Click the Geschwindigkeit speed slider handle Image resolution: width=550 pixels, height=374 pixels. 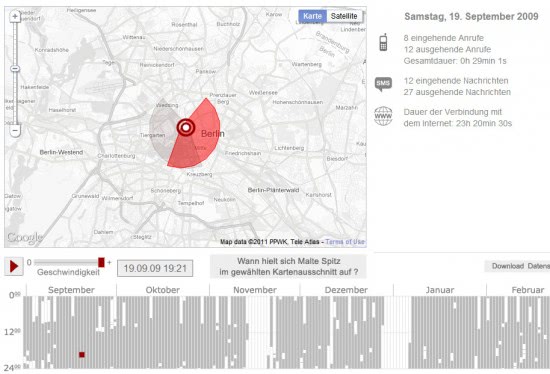(x=101, y=262)
